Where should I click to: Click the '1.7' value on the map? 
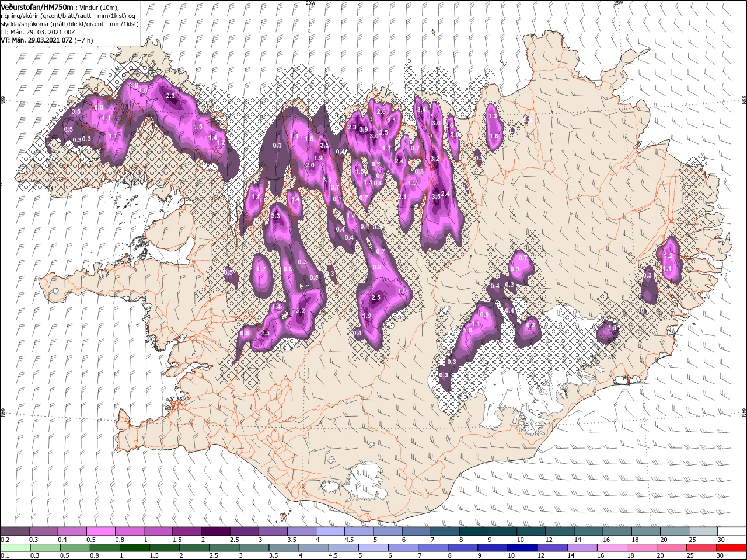[x=386, y=148]
